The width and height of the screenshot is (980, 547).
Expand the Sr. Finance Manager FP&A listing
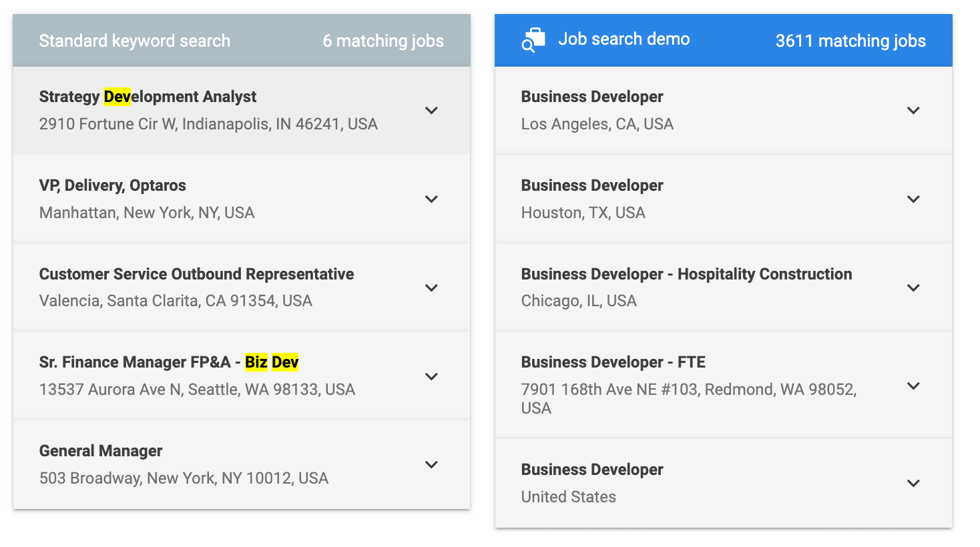[x=432, y=377]
